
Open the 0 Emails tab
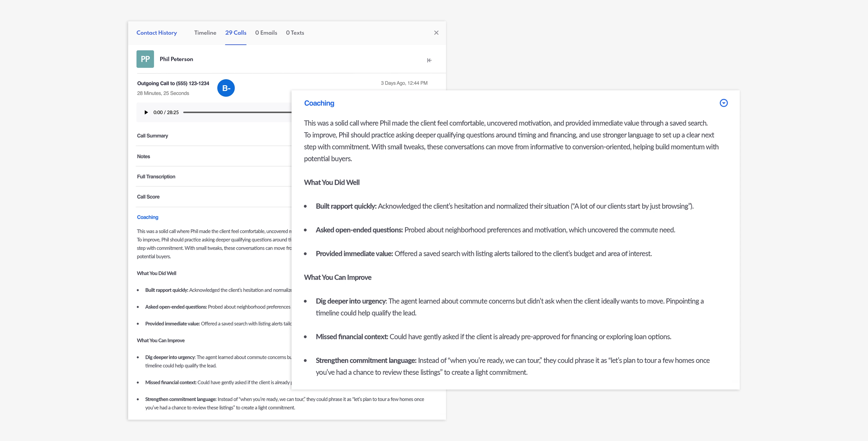(266, 33)
